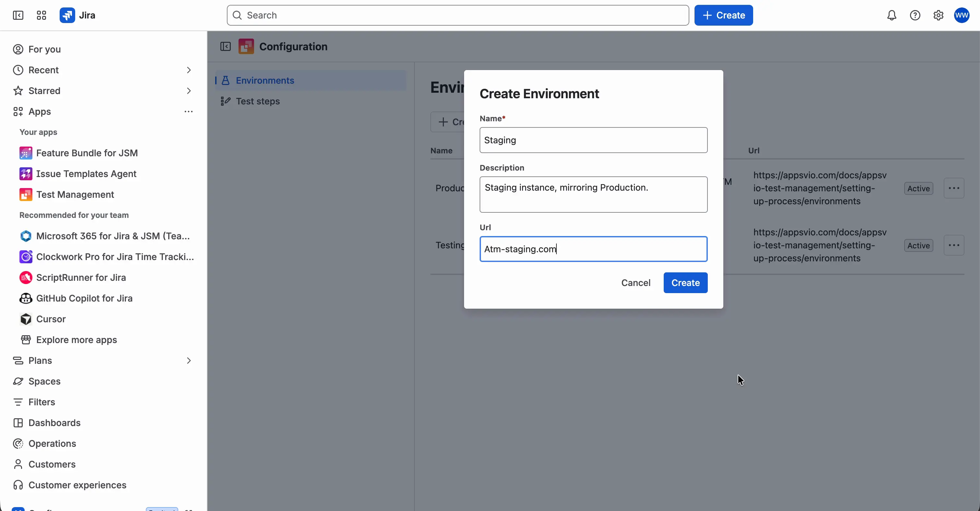The height and width of the screenshot is (511, 980).
Task: Select the Environments tab
Action: [x=311, y=80]
